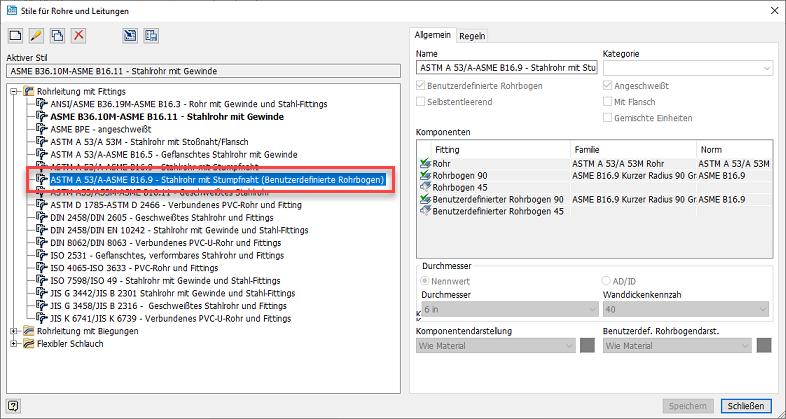
Task: Click the Norm column header
Action: click(x=734, y=149)
